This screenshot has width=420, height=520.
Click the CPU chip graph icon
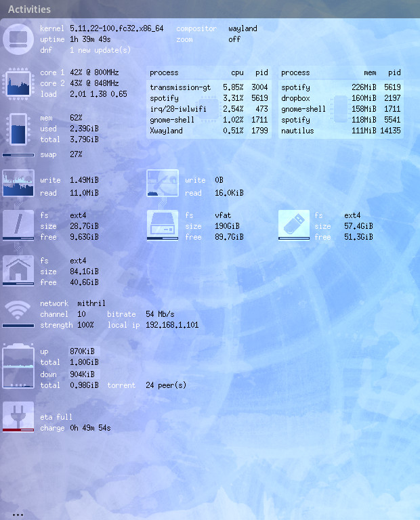[18, 83]
